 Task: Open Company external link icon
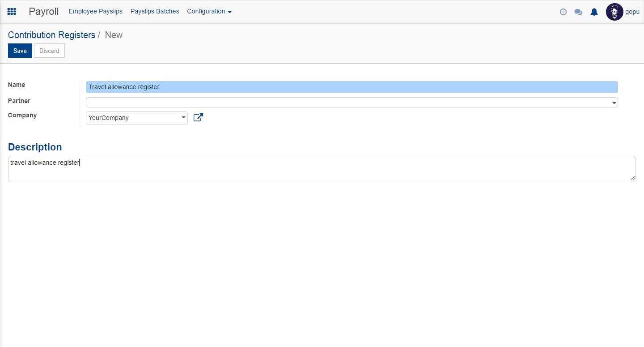pos(198,118)
